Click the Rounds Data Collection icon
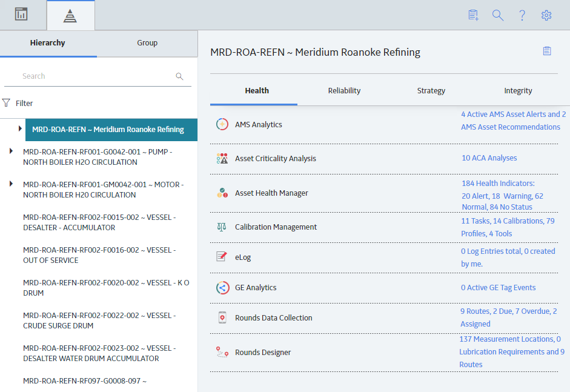The width and height of the screenshot is (570, 392). 222,317
